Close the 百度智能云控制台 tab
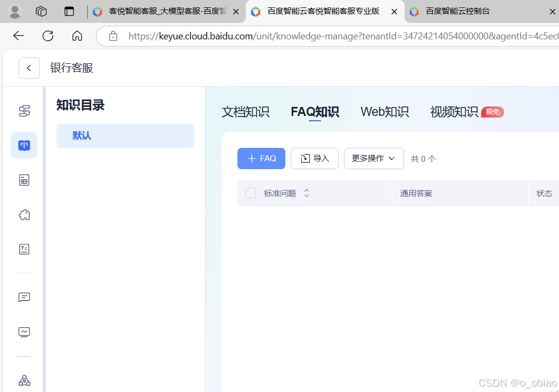 coord(553,12)
